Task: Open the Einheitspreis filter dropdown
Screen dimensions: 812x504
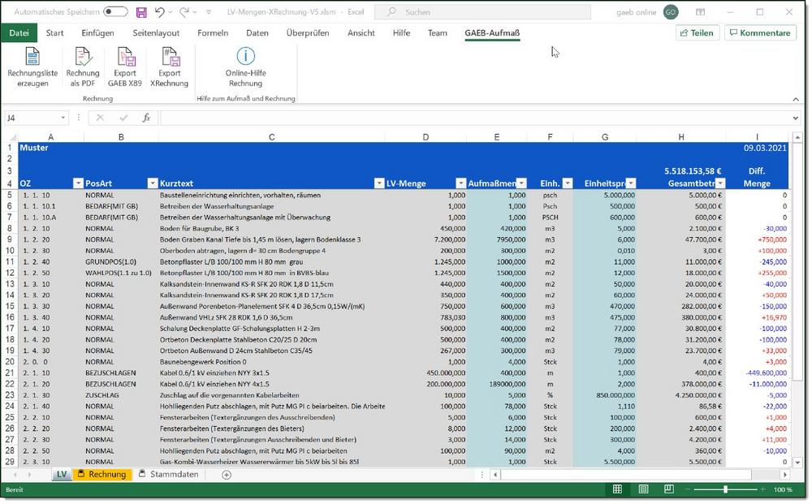Action: pyautogui.click(x=631, y=183)
